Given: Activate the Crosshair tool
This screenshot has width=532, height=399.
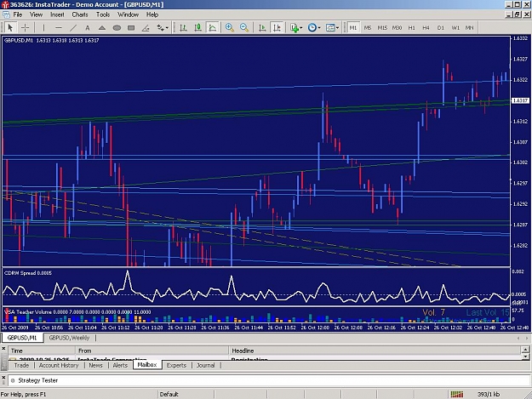Looking at the screenshot, I should pyautogui.click(x=25, y=28).
